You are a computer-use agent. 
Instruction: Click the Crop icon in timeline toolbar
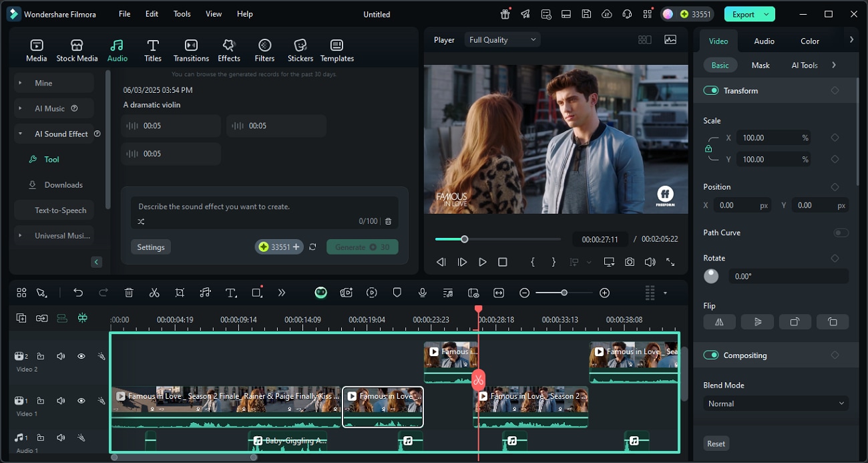point(180,293)
